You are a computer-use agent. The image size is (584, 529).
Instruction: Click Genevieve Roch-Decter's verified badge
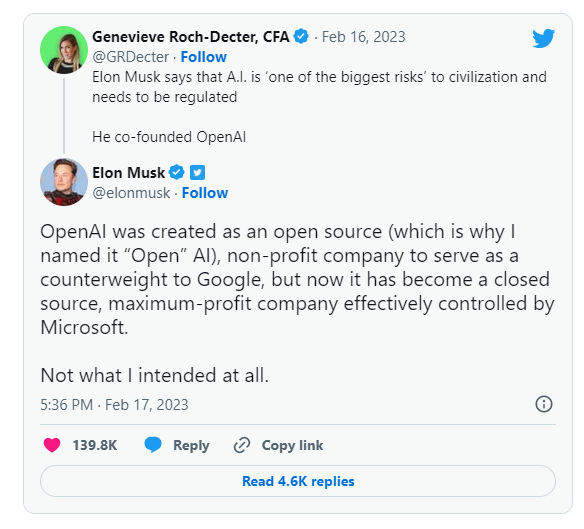[301, 37]
